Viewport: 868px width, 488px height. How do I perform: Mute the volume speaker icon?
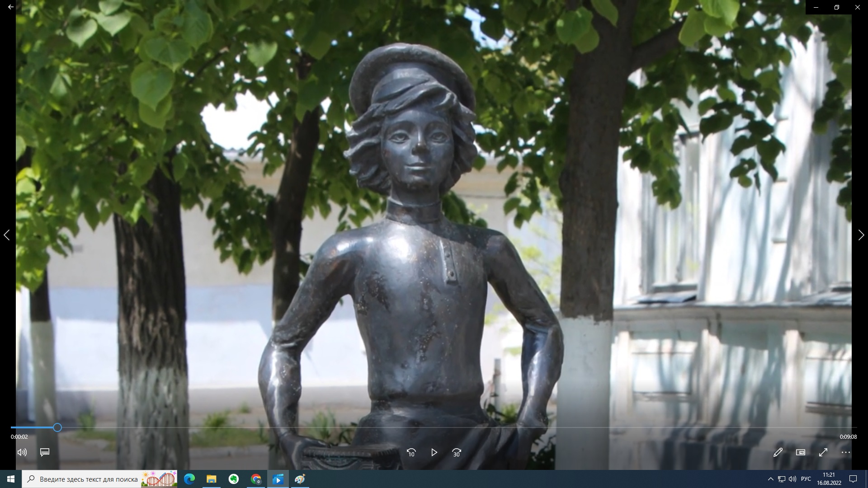pyautogui.click(x=22, y=452)
